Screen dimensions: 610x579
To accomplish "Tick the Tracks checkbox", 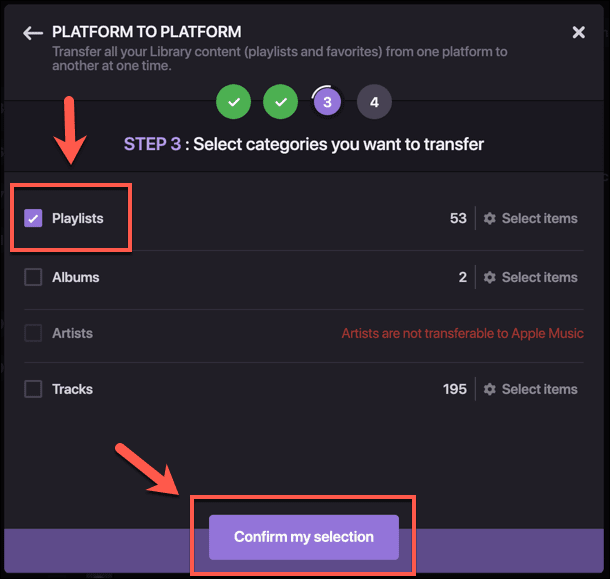I will [33, 389].
